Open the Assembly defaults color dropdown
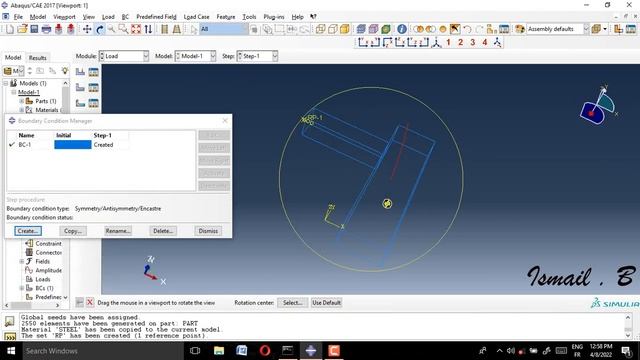Image resolution: width=640 pixels, height=360 pixels. tap(558, 29)
